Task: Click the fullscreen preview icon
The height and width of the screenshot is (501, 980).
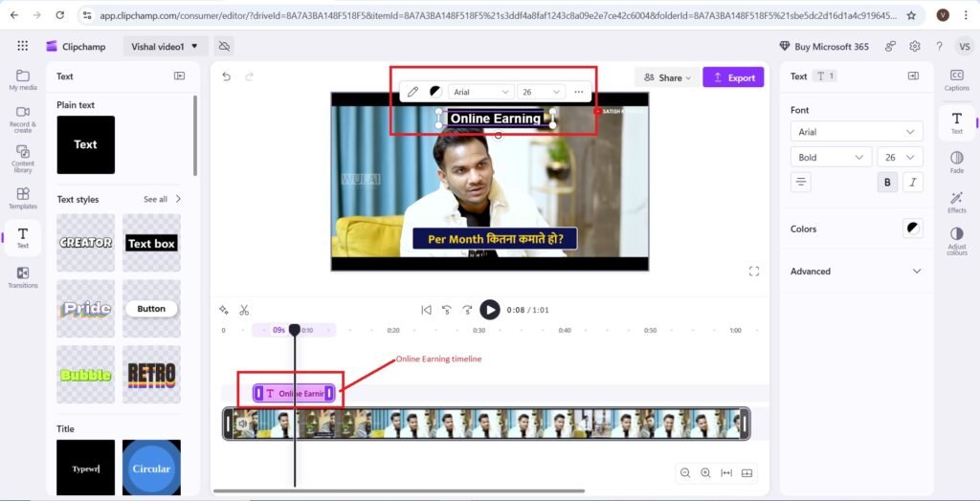Action: pyautogui.click(x=754, y=272)
